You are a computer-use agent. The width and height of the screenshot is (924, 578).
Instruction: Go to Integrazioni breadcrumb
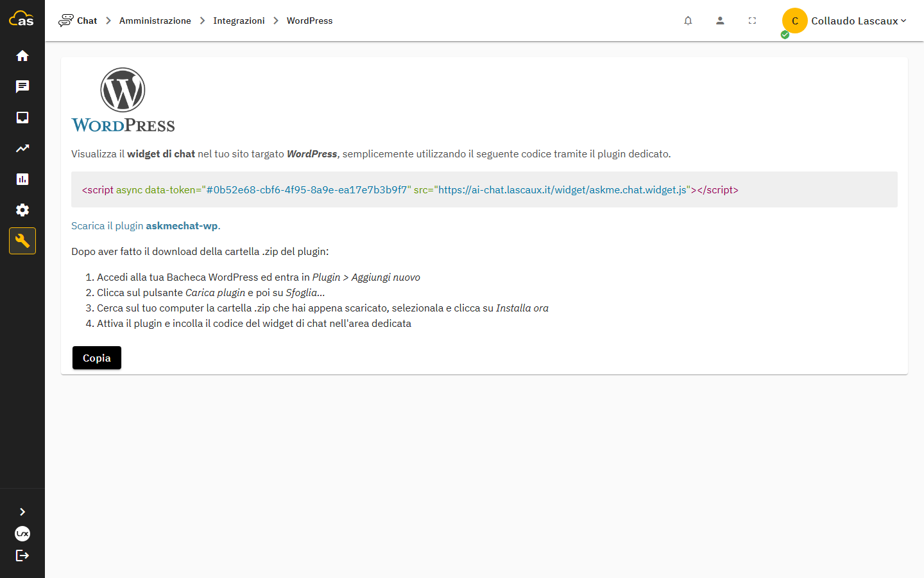(239, 21)
